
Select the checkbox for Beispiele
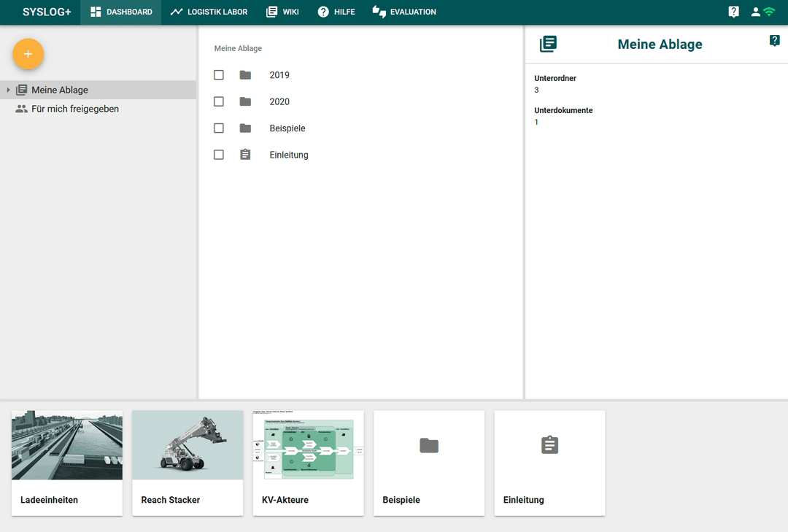pos(218,128)
